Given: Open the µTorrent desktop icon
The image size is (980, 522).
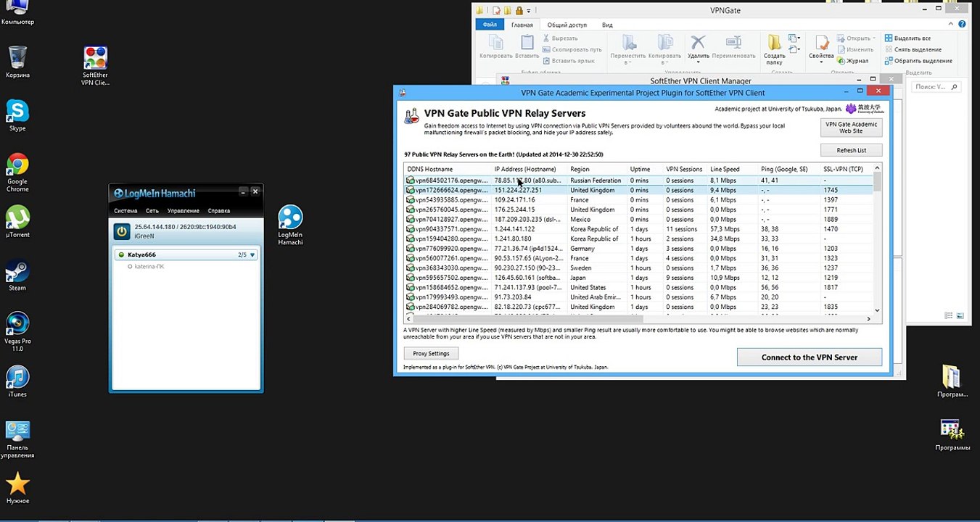Looking at the screenshot, I should [17, 222].
